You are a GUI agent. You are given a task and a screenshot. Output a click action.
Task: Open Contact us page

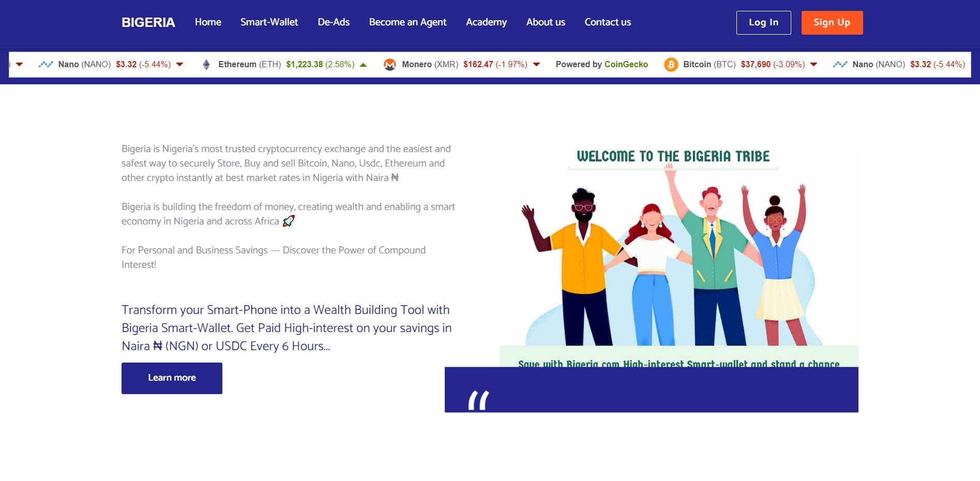pyautogui.click(x=608, y=22)
